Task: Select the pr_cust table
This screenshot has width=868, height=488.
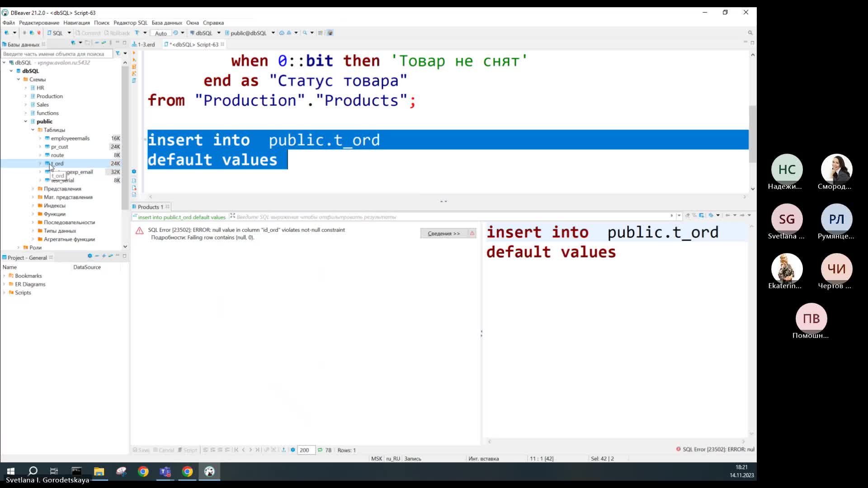Action: (59, 147)
